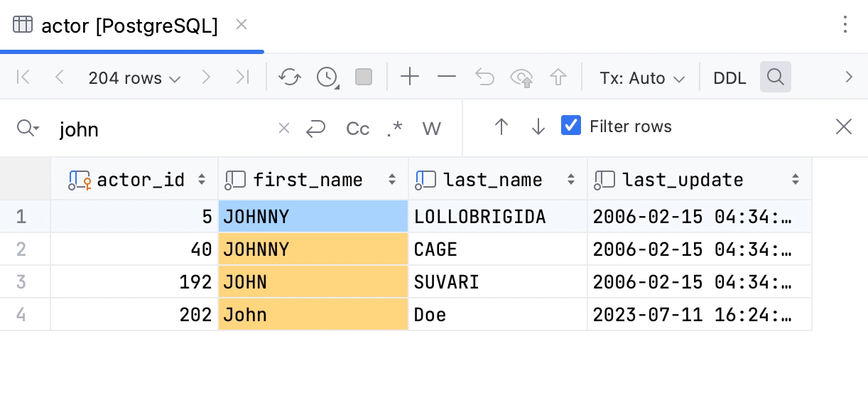Go to the first page of rows
Image resolution: width=868 pixels, height=415 pixels.
coord(23,77)
